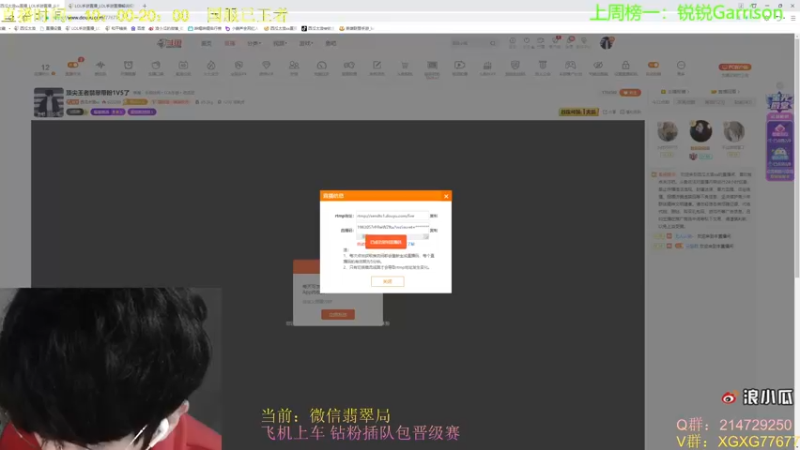Click the diamond toolbar icon
Screen dimensions: 800x450
point(266,65)
